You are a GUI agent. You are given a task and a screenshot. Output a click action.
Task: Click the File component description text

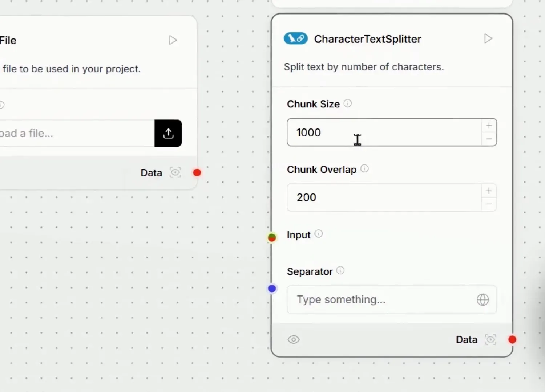click(x=71, y=69)
